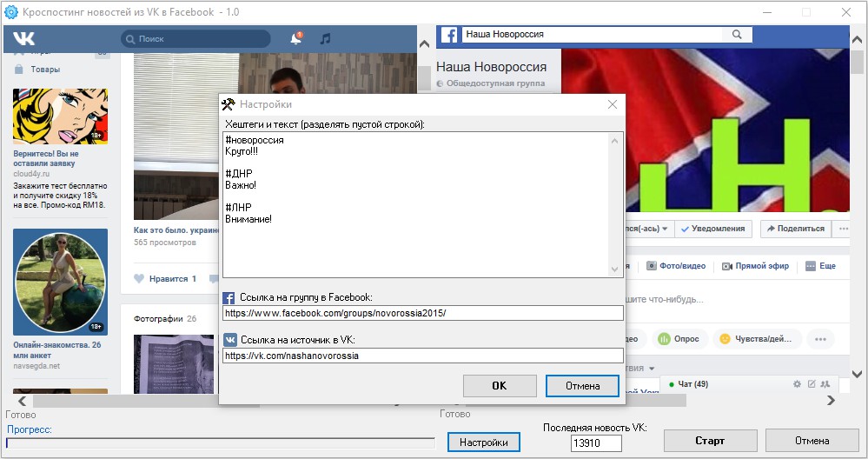
Task: Toggle the Уведомления button on Facebook
Action: click(713, 229)
